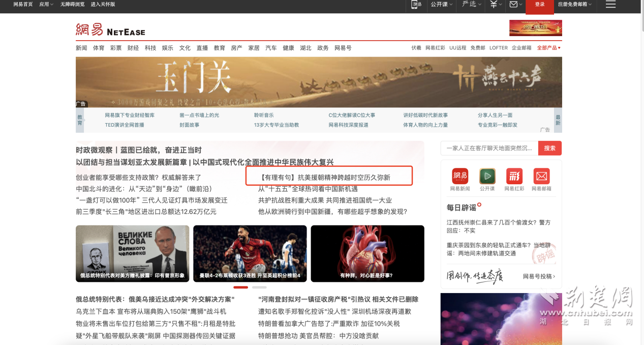Open the football match news thumbnail
Screen dimensions: 644x345
pyautogui.click(x=250, y=253)
